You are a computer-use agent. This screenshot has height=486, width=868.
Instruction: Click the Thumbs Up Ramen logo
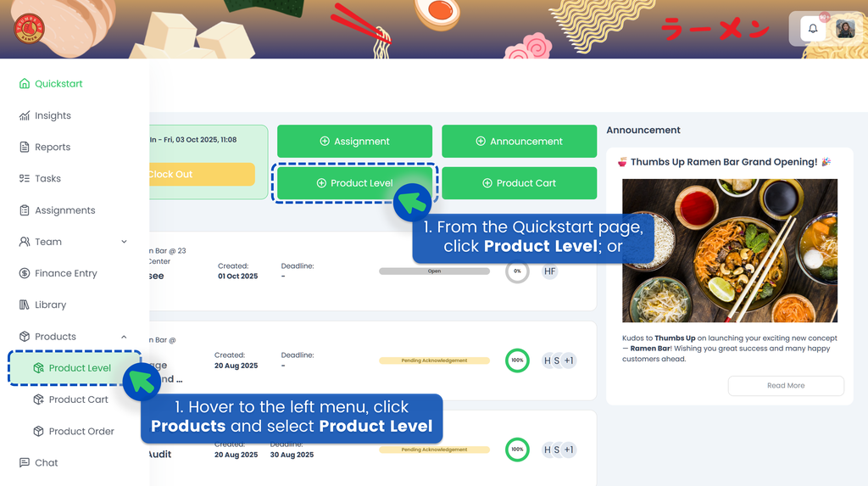point(29,28)
